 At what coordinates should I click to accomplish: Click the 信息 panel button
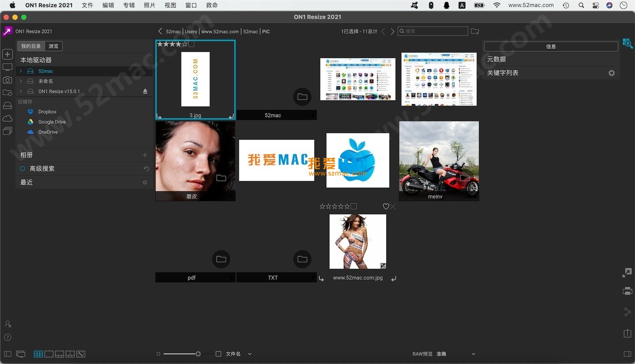tap(551, 46)
